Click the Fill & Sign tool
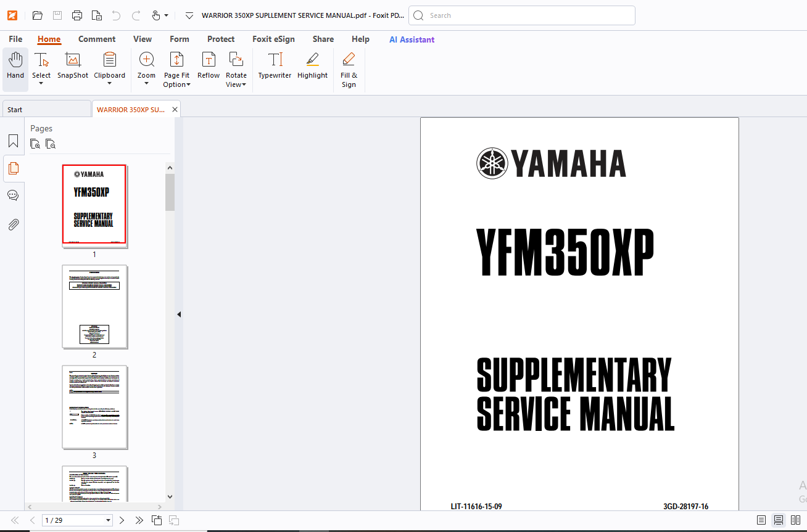This screenshot has height=532, width=807. 349,70
